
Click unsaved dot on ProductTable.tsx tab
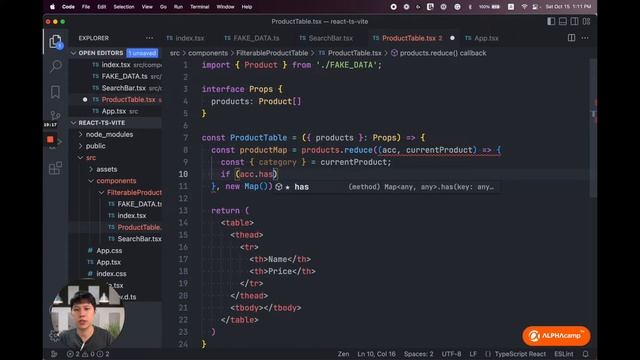pos(452,38)
